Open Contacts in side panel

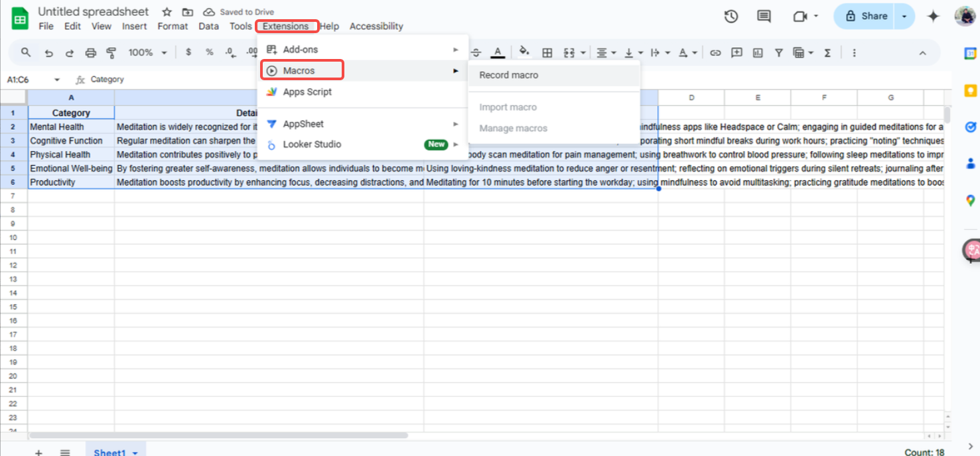970,163
